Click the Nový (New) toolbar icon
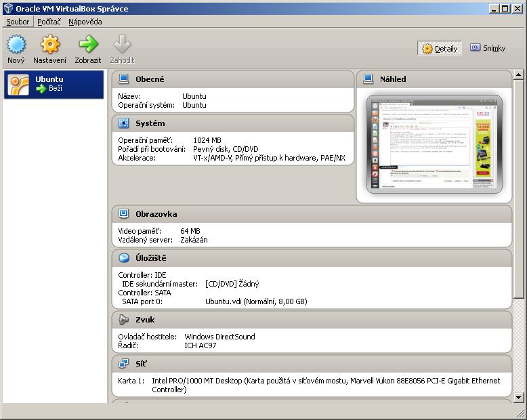 coord(16,44)
